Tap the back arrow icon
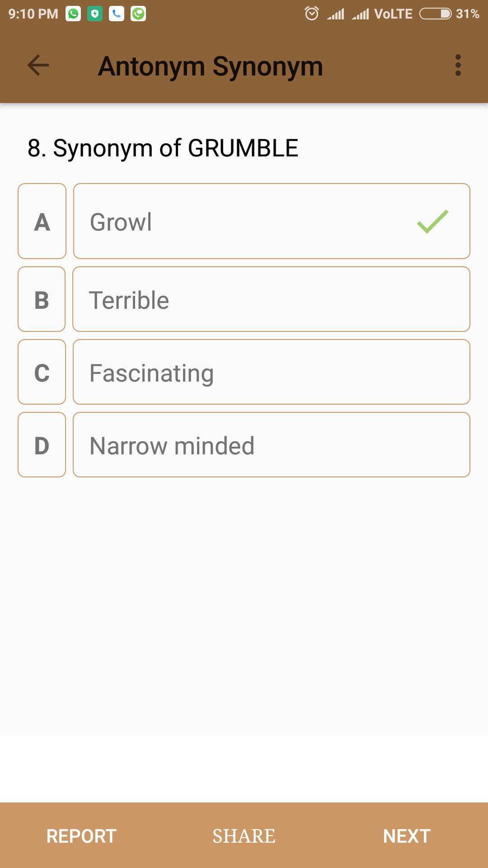 [x=38, y=66]
